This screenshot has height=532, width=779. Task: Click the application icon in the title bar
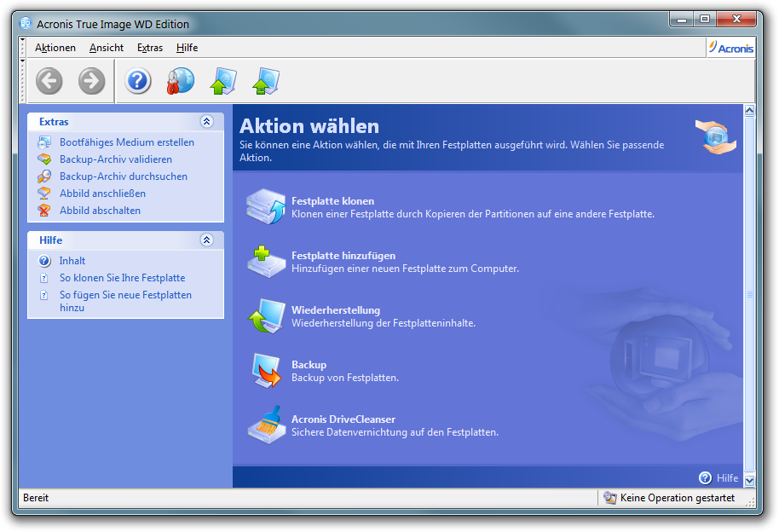coord(26,23)
